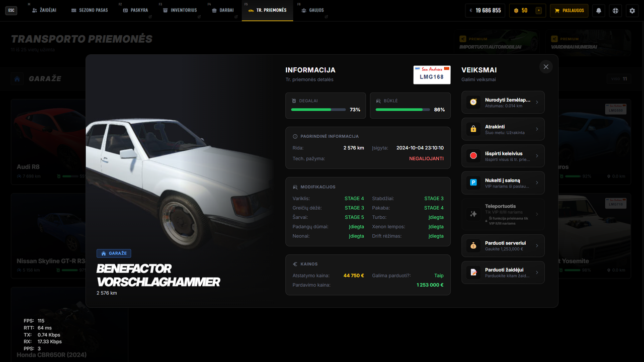Screen dimensions: 644x362
Task: Click the Turbo Įdiegta value
Action: pyautogui.click(x=436, y=217)
